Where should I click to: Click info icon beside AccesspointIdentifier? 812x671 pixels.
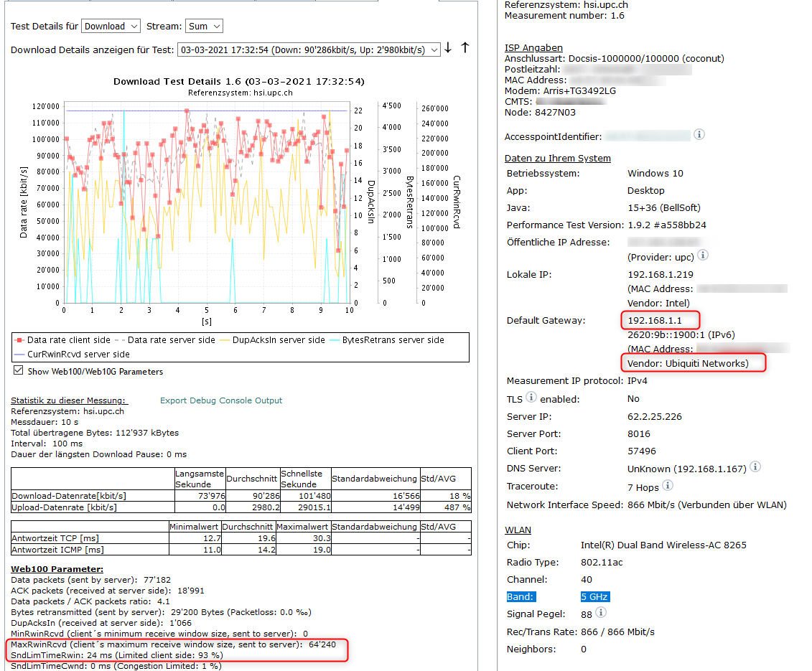699,135
